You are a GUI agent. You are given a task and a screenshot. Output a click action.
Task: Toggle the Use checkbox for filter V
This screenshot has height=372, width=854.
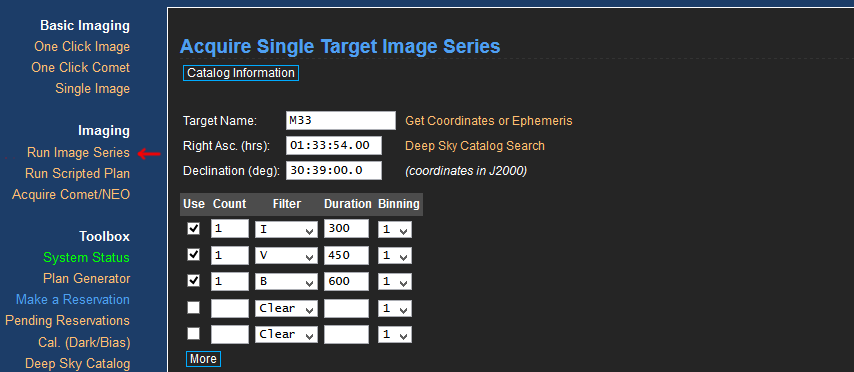click(x=193, y=255)
